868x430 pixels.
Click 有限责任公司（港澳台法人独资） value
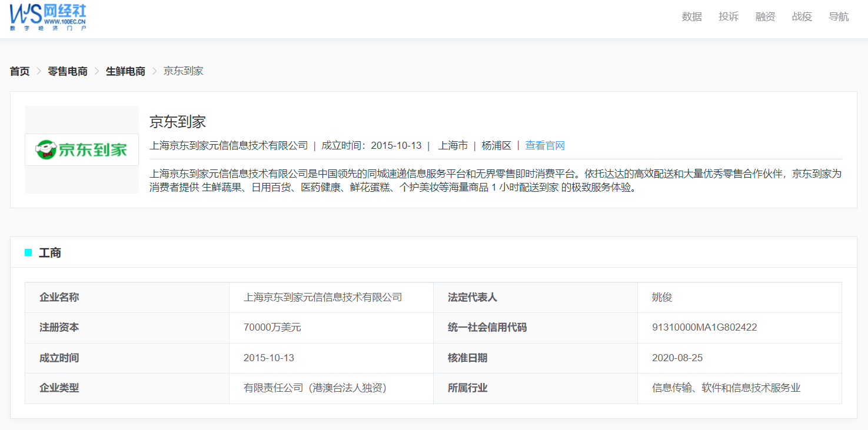pos(318,388)
